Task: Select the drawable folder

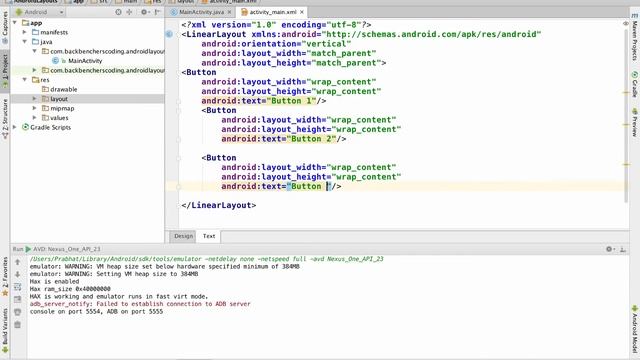Action: pyautogui.click(x=64, y=89)
